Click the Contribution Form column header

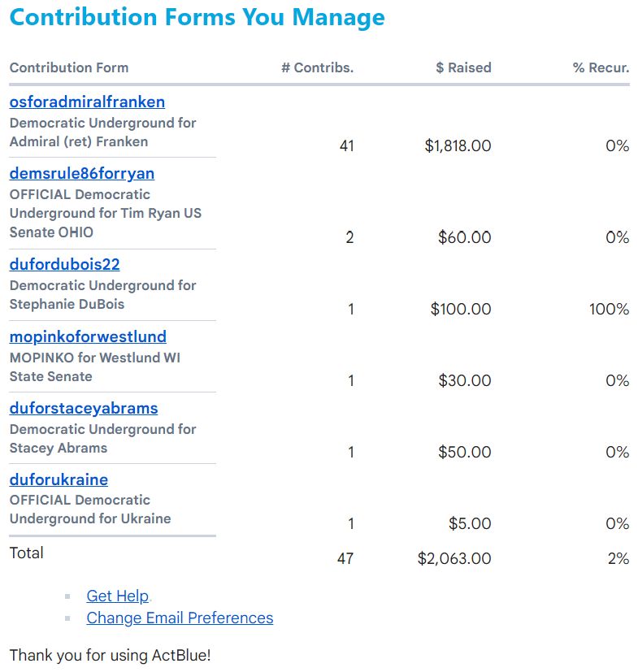69,68
